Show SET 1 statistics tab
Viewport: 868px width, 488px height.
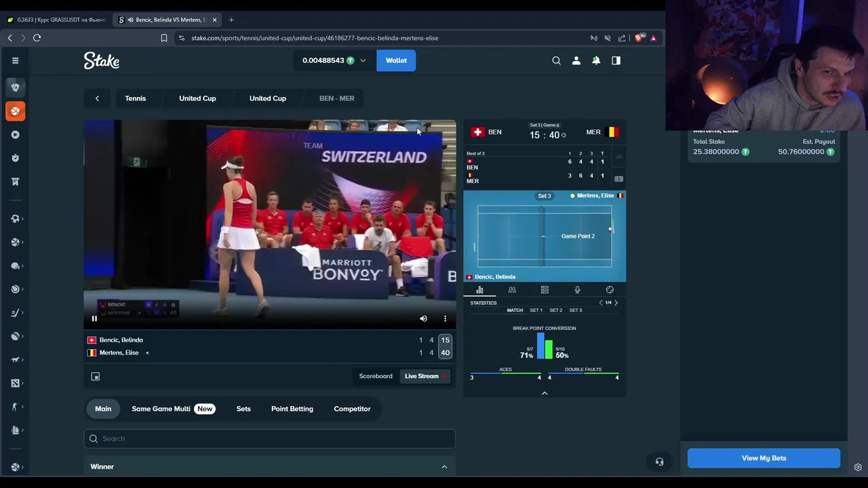536,310
